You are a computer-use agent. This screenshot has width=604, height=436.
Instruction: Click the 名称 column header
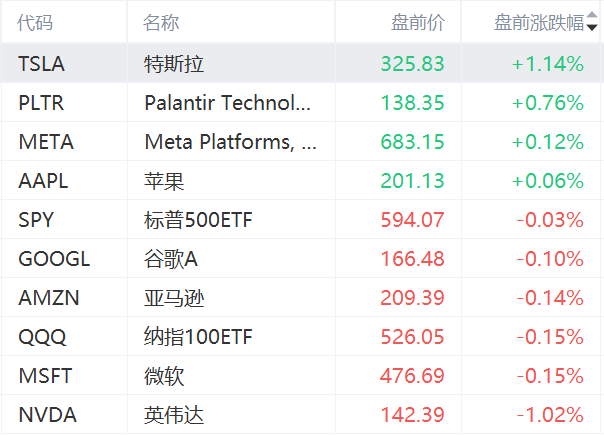coord(162,23)
